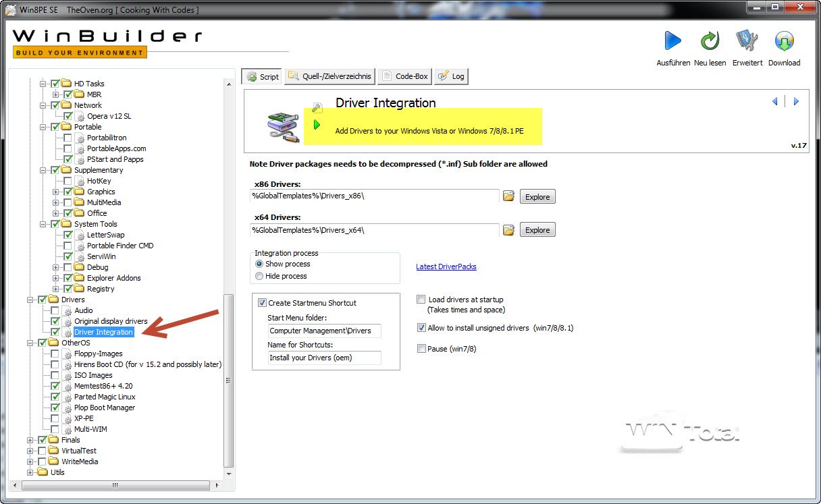
Task: Select the LetterSwap tree entry
Action: click(x=105, y=235)
